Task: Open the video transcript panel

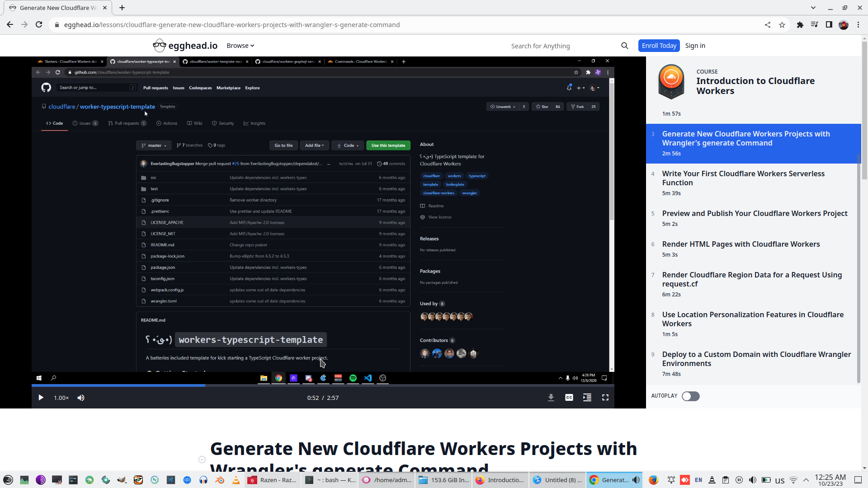Action: [587, 398]
